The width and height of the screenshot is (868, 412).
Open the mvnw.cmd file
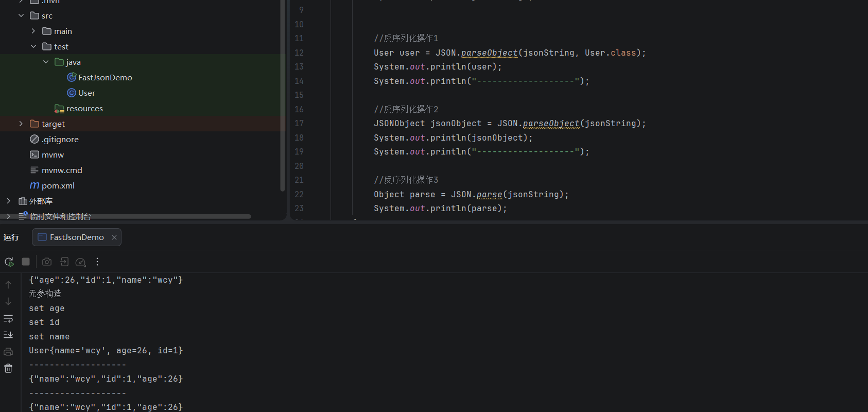click(62, 170)
